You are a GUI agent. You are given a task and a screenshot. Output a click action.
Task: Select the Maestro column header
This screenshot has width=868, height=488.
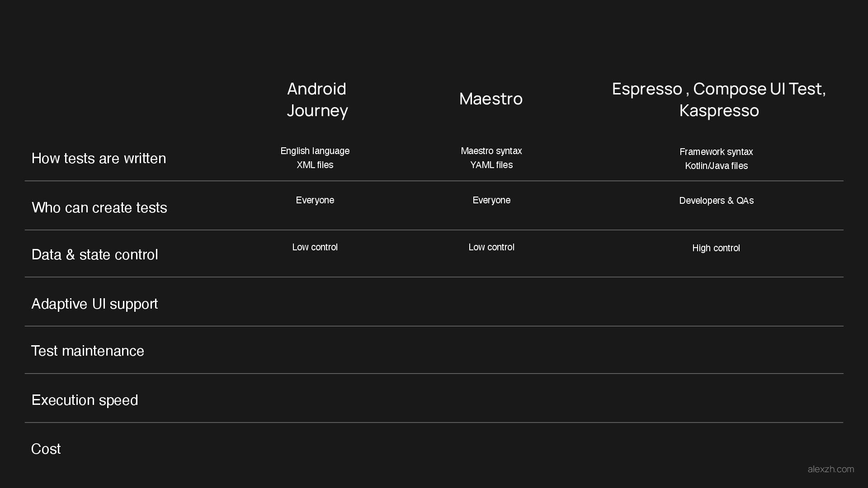point(491,99)
